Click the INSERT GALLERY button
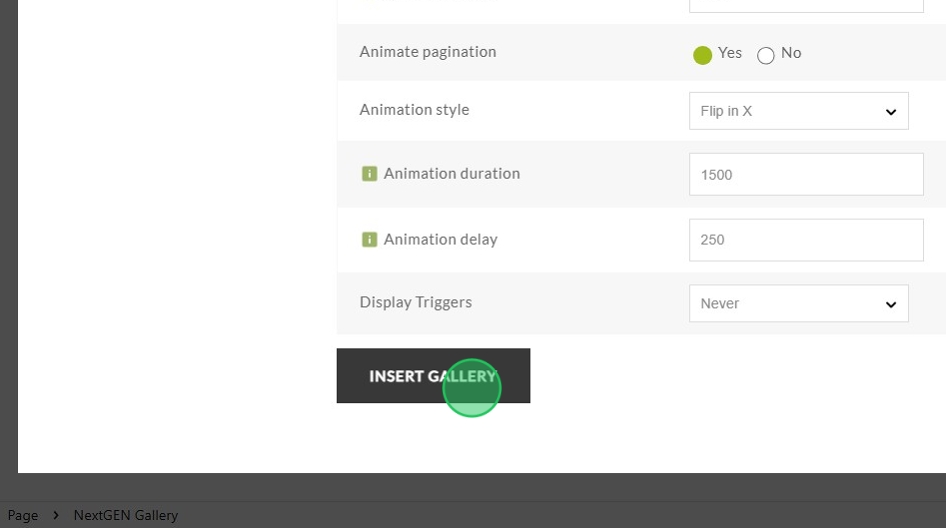This screenshot has height=528, width=946. click(433, 375)
